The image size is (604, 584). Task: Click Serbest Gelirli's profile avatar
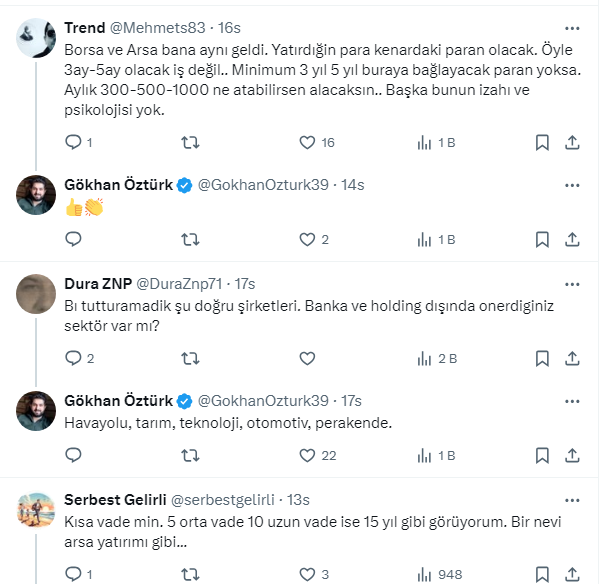[x=36, y=511]
